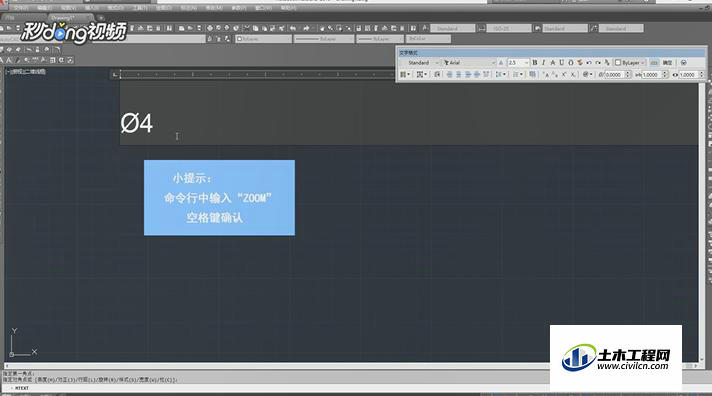The height and width of the screenshot is (396, 712).
Task: Adjust the oblique angle stepper arrows
Action: (x=628, y=74)
